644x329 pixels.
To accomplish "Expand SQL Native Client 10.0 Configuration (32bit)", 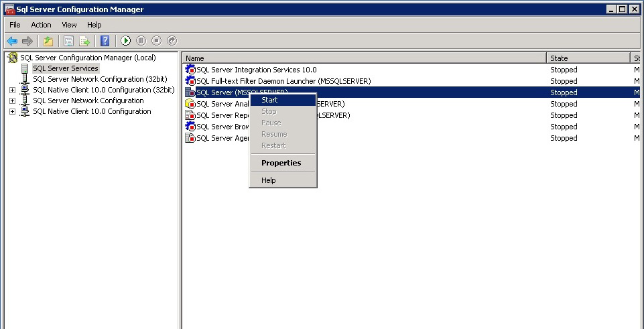I will pos(12,90).
